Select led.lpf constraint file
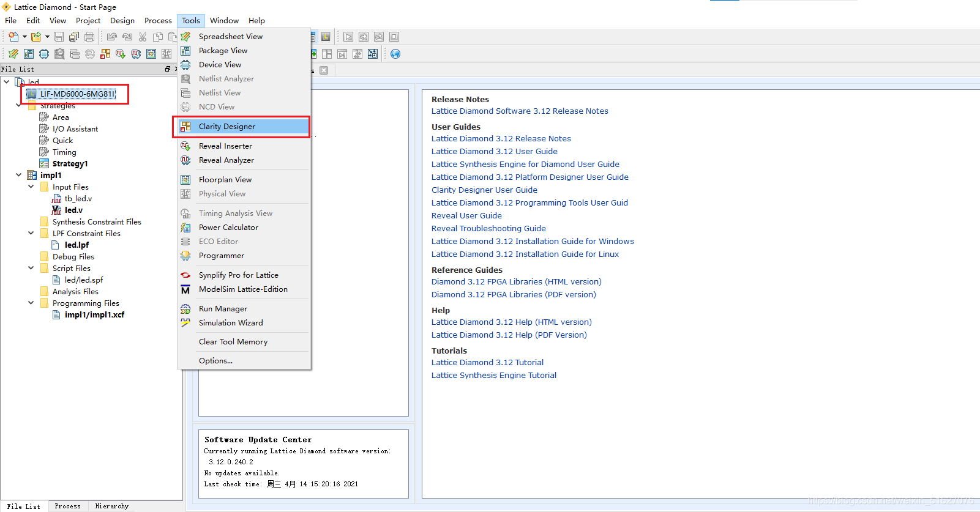Screen dimensions: 980x512 [77, 245]
